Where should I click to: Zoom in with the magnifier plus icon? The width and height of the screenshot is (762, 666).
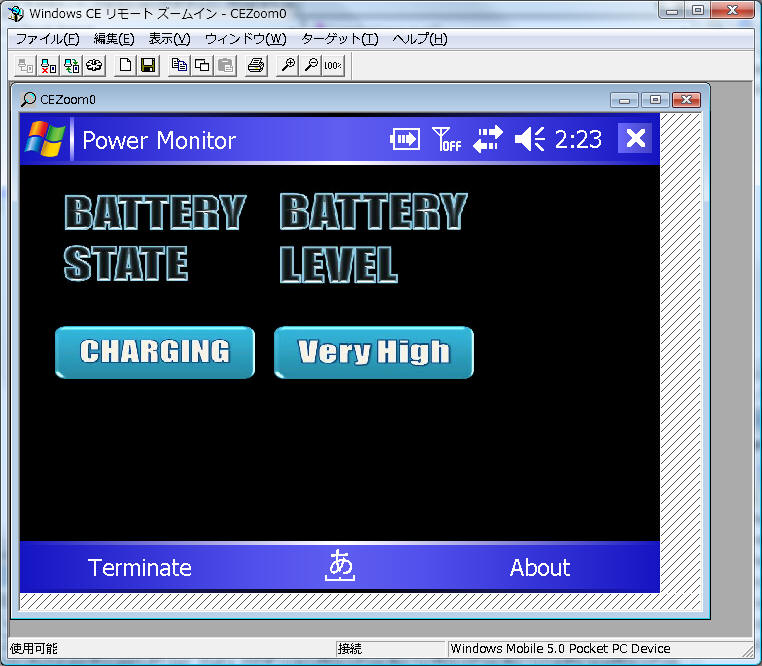pos(288,65)
